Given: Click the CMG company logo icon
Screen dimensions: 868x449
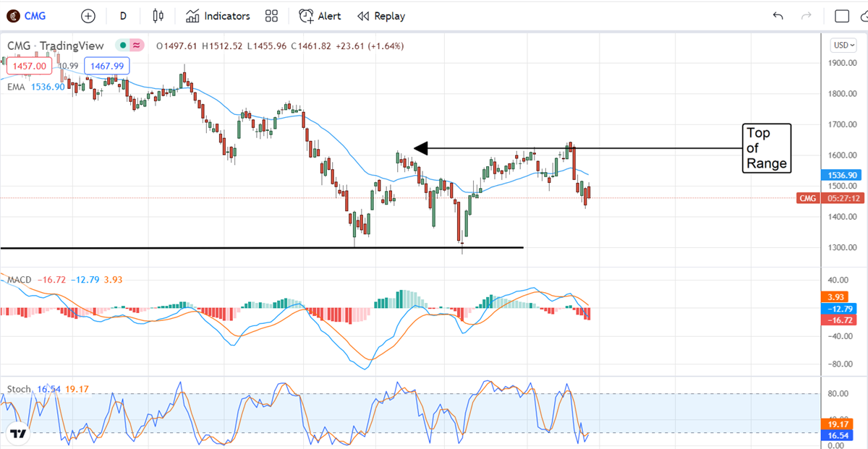Looking at the screenshot, I should (x=13, y=16).
